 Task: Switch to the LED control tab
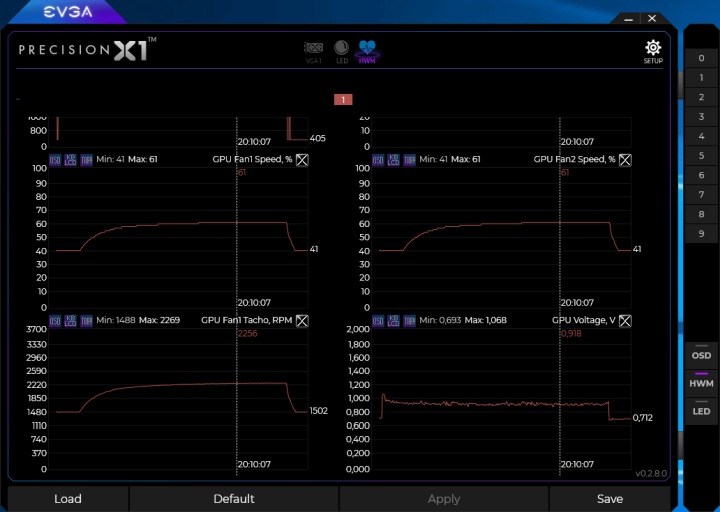(x=342, y=51)
